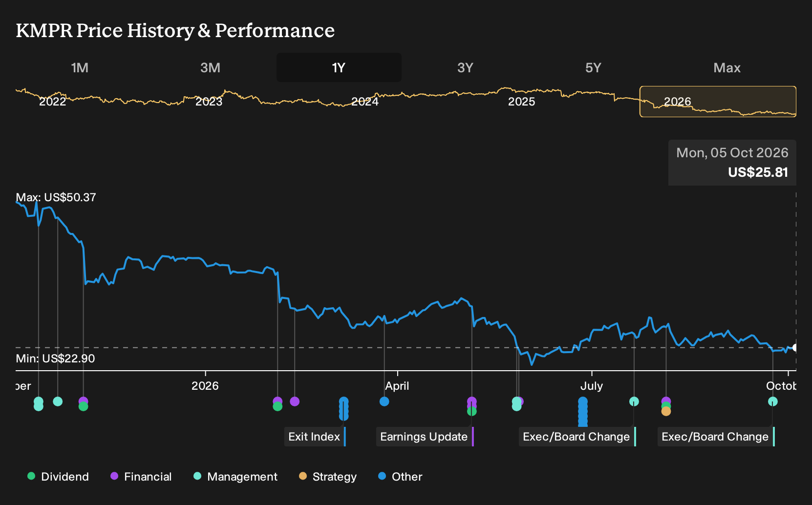Click the single blue Other dot before April

(x=385, y=401)
